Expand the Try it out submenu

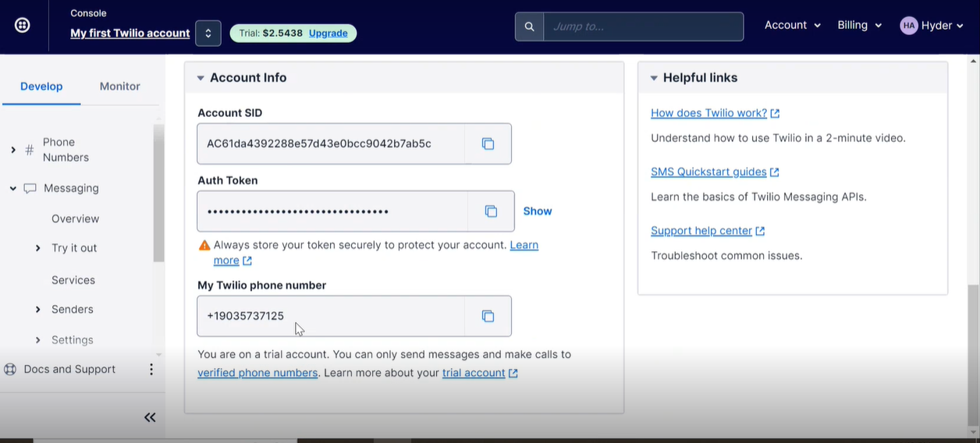pos(38,248)
